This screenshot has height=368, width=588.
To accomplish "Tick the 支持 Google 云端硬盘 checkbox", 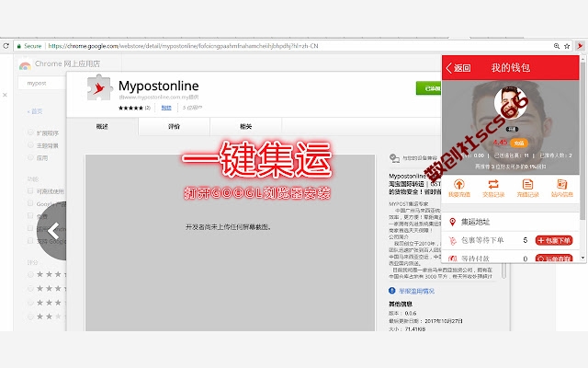I will coord(30,240).
